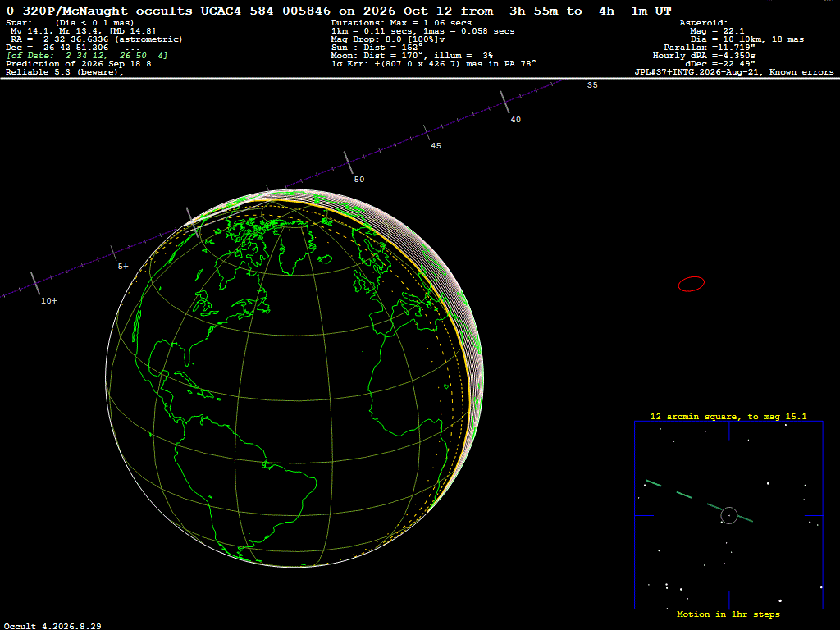Click the 45 minute tick marker
The width and height of the screenshot is (840, 630).
427,133
